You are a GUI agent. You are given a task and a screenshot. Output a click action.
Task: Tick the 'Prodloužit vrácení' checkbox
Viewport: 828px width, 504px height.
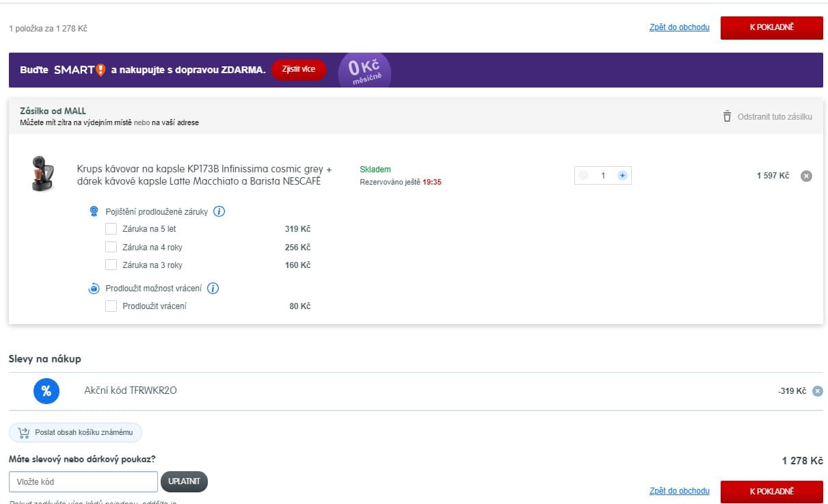[x=111, y=306]
